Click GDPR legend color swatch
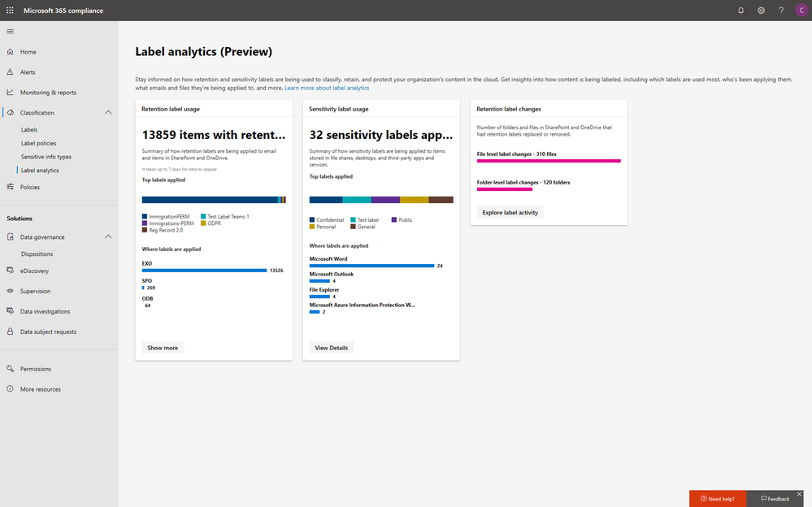The image size is (812, 507). coord(203,223)
